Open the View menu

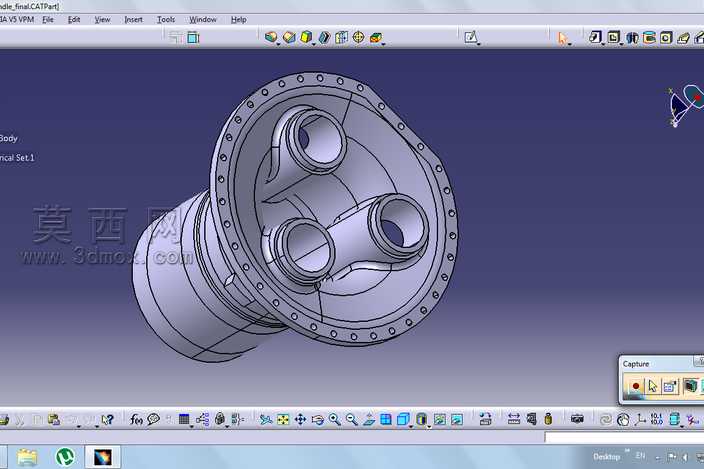coord(102,20)
